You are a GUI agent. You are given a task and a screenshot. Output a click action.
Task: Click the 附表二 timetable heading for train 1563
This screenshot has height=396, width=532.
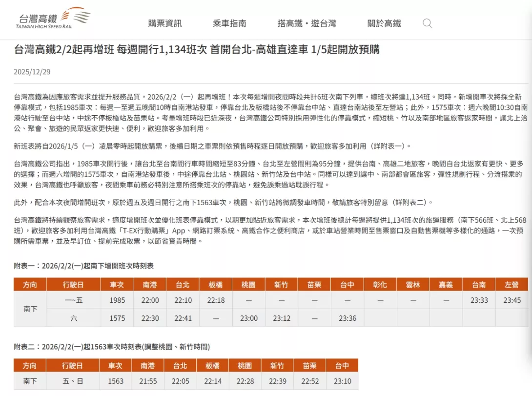coord(111,347)
